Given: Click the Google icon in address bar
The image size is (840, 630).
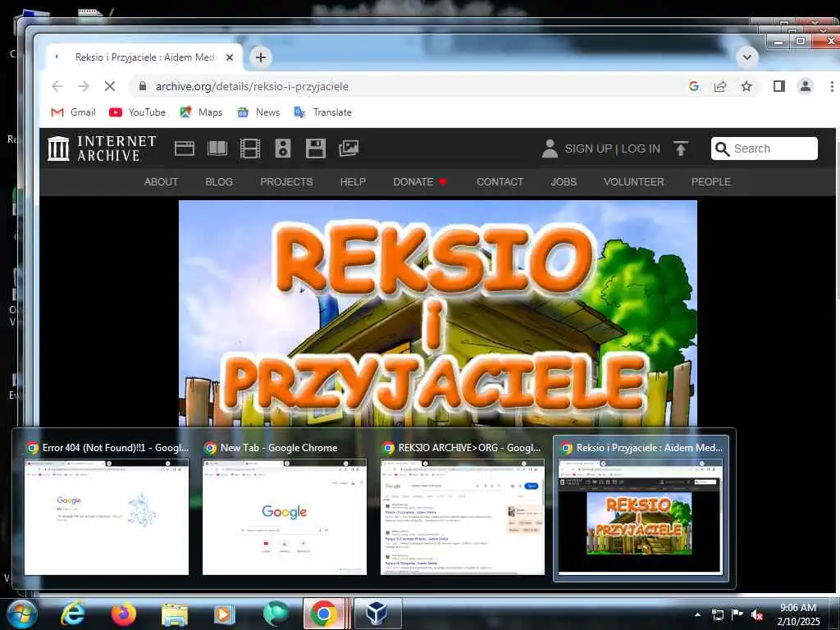Looking at the screenshot, I should point(694,86).
